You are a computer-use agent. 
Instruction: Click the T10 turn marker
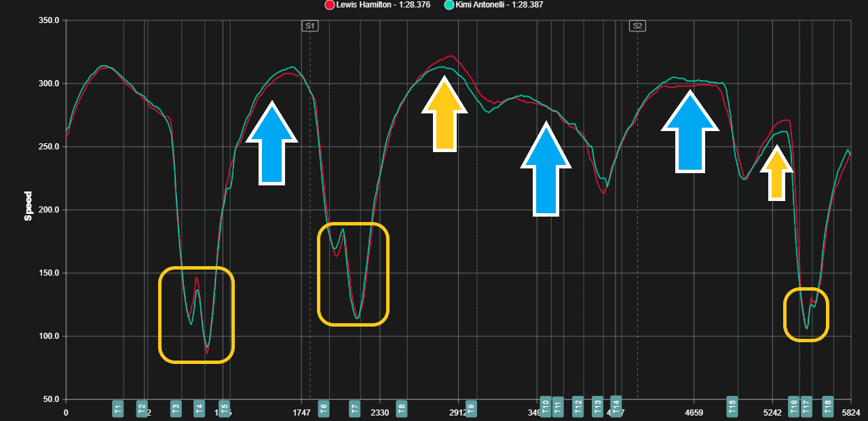pos(545,407)
